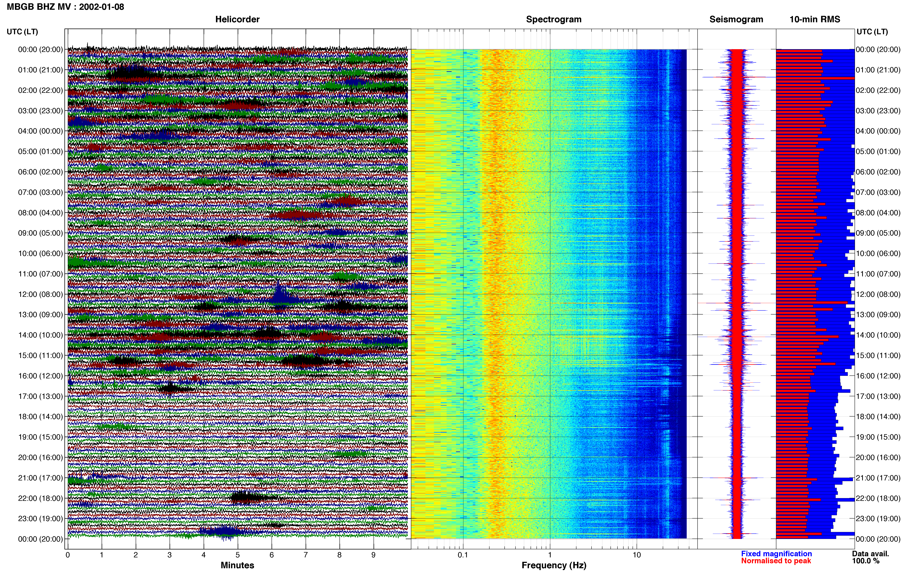The image size is (924, 578).
Task: Click the right '06:00 (02:00)' time label
Action: (878, 172)
